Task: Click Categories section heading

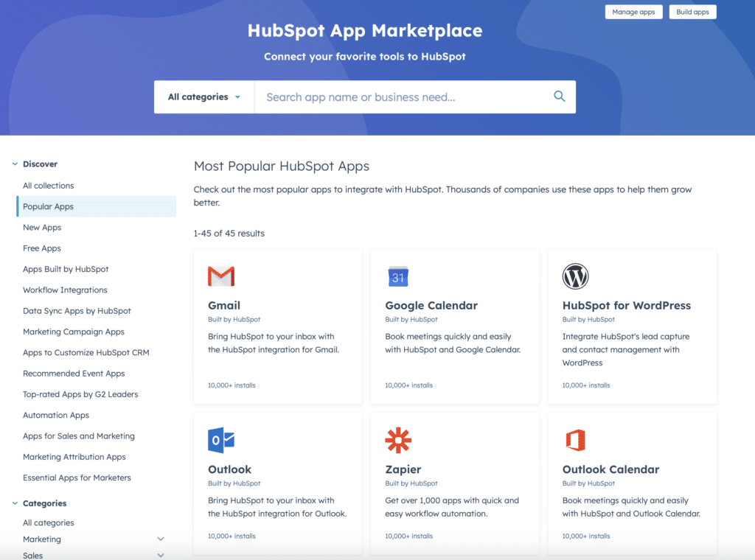Action: [45, 503]
